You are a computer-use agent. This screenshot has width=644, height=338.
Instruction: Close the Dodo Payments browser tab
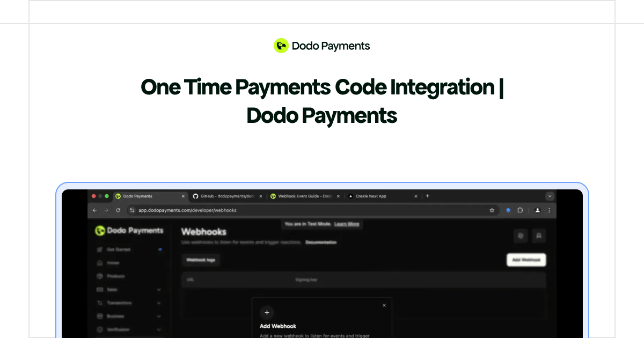click(183, 196)
